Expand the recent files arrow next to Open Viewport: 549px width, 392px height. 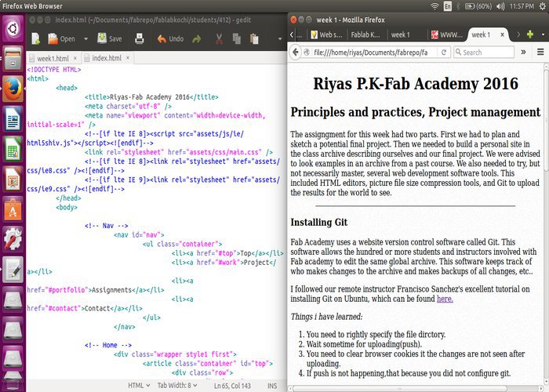pyautogui.click(x=85, y=39)
